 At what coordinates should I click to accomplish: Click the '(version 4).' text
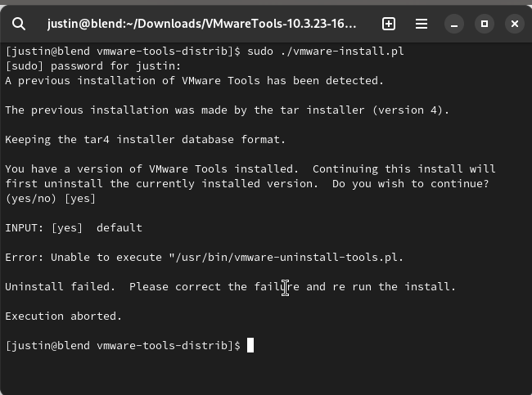(411, 110)
